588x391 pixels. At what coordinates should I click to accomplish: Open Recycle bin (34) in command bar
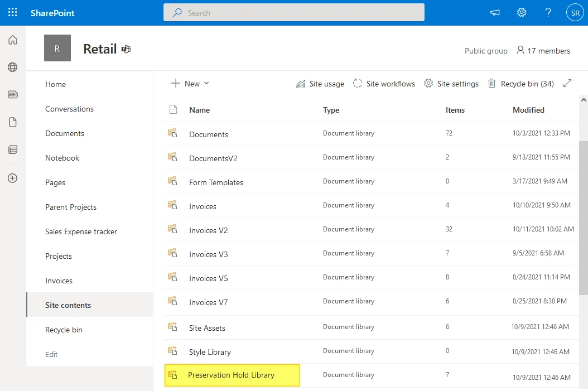(521, 84)
